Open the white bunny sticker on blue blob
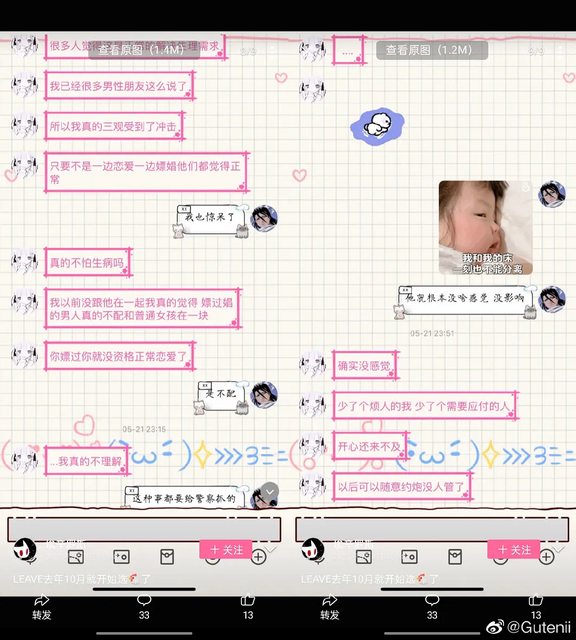 [377, 126]
